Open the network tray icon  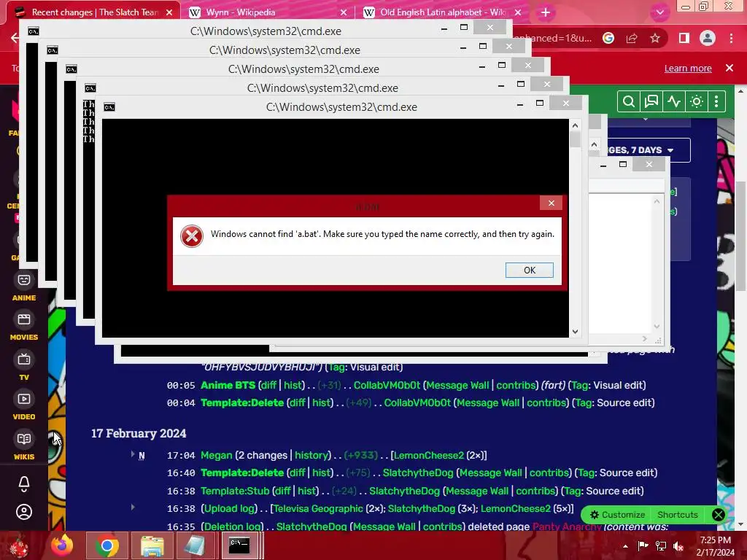click(661, 546)
